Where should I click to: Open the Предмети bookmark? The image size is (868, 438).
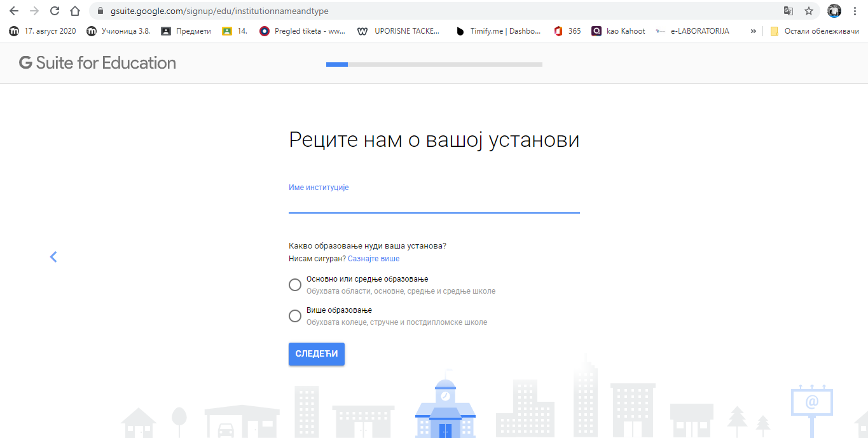coord(186,31)
